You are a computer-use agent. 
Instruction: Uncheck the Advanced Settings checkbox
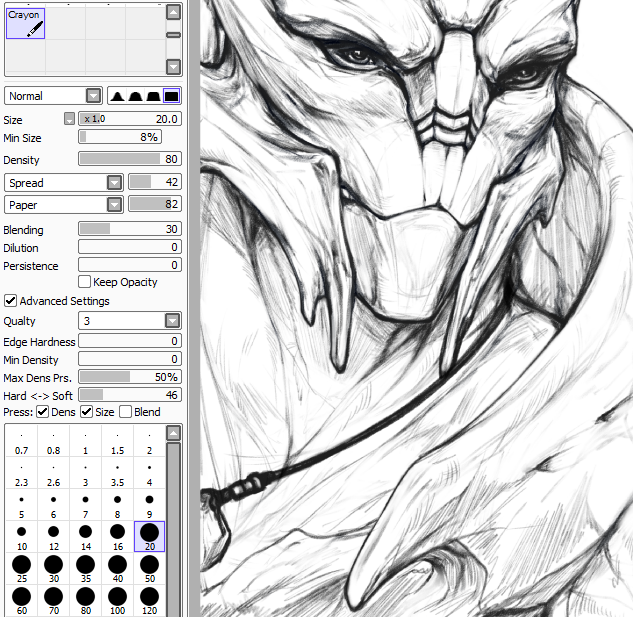pos(11,301)
